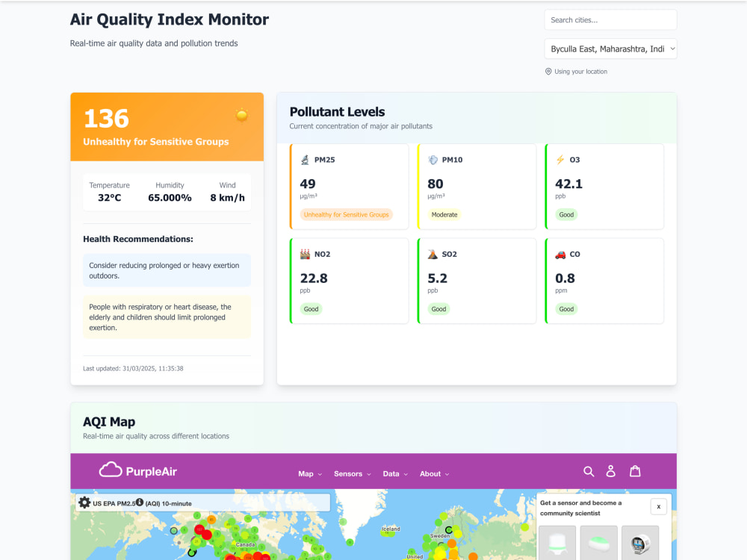Click the O3 value 42.1
747x560 pixels.
click(568, 184)
